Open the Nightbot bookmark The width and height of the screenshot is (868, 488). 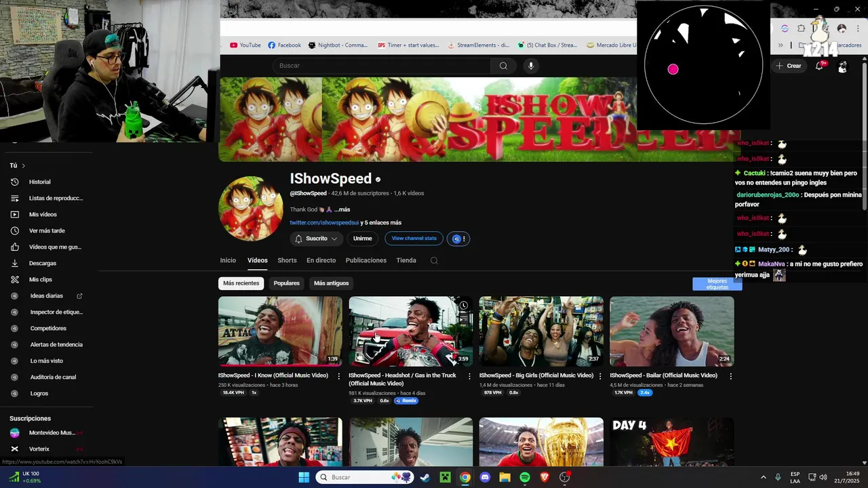[338, 45]
